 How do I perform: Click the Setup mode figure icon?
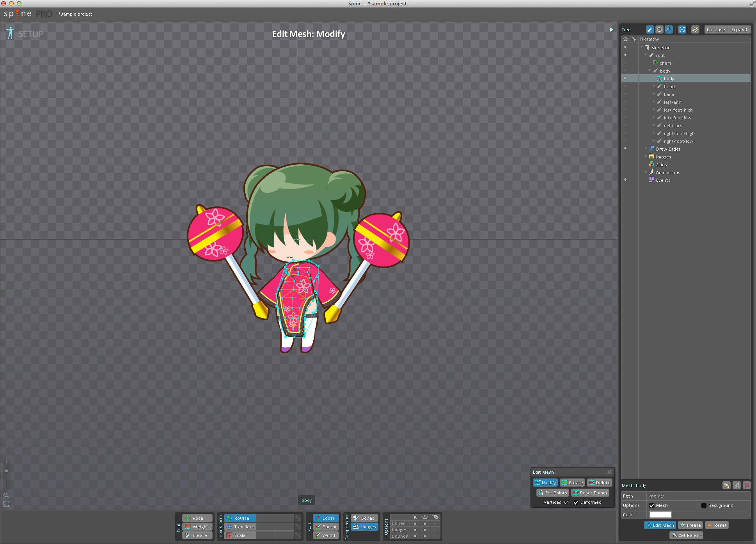10,34
